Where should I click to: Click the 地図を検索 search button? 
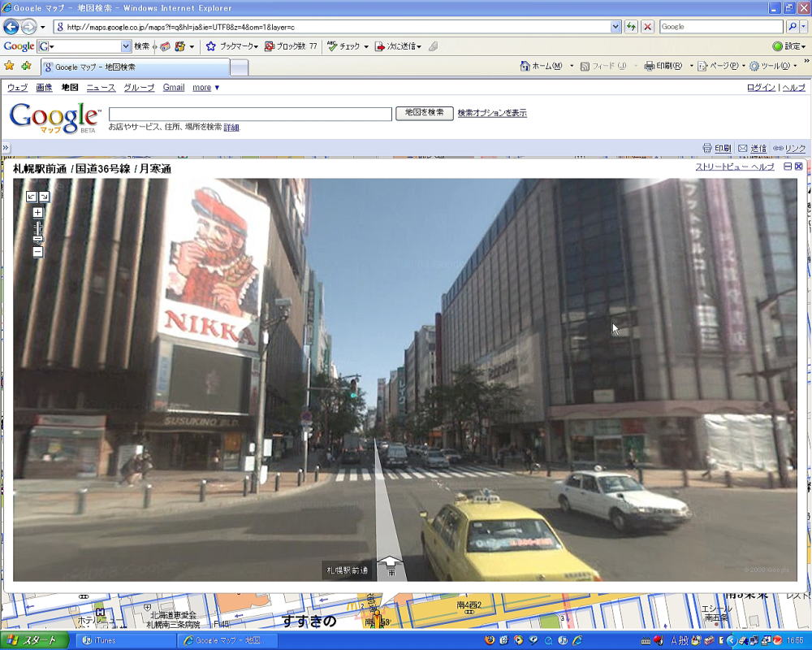[x=424, y=113]
